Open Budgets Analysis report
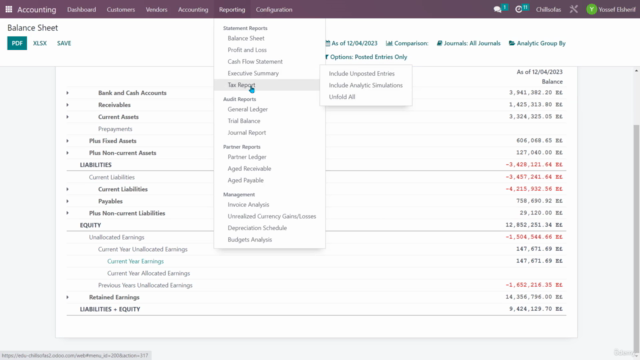 click(x=250, y=240)
